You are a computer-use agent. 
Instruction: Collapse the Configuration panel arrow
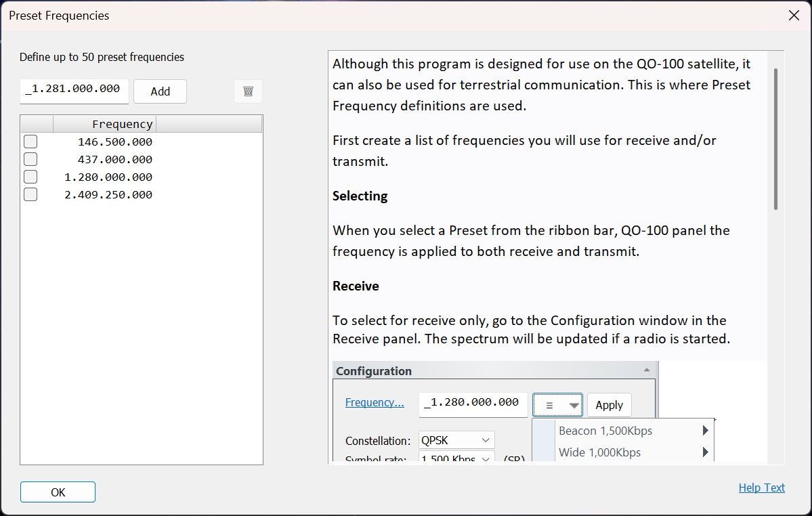(x=646, y=370)
